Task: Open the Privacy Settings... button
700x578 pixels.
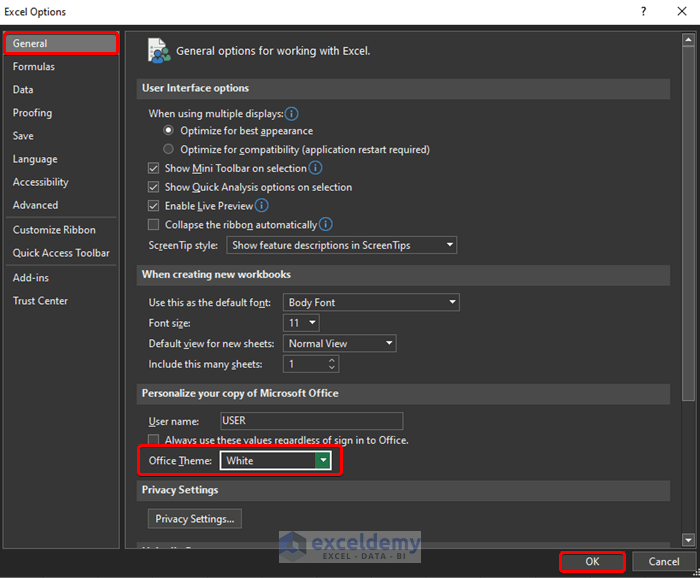Action: coord(195,519)
